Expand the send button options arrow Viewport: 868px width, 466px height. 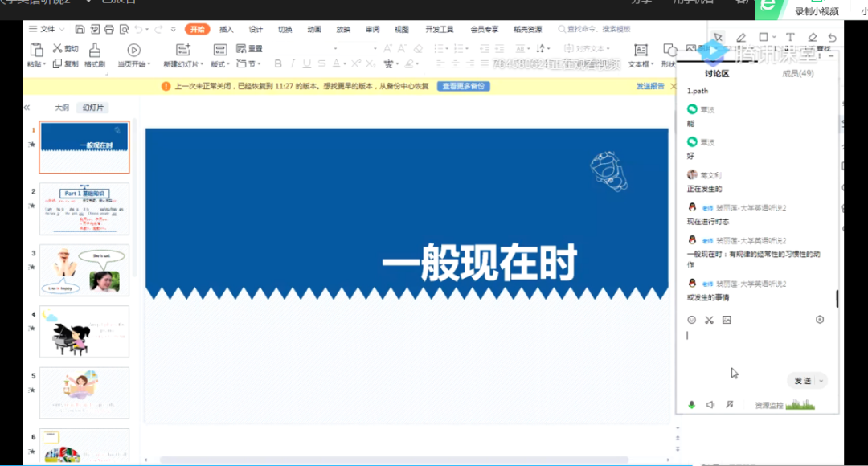pos(821,381)
